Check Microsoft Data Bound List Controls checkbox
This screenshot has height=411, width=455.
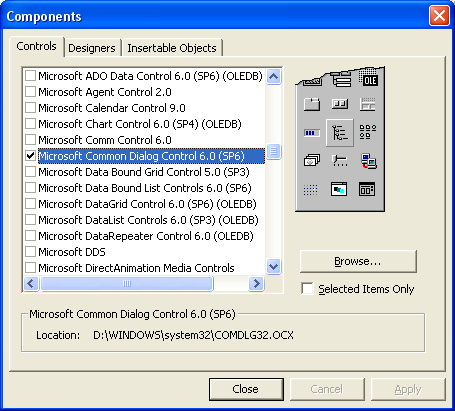point(30,188)
